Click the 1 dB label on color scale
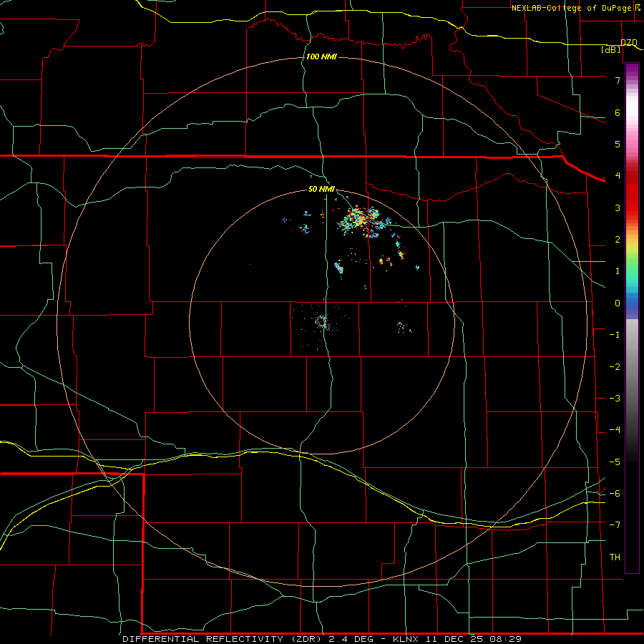 617,271
